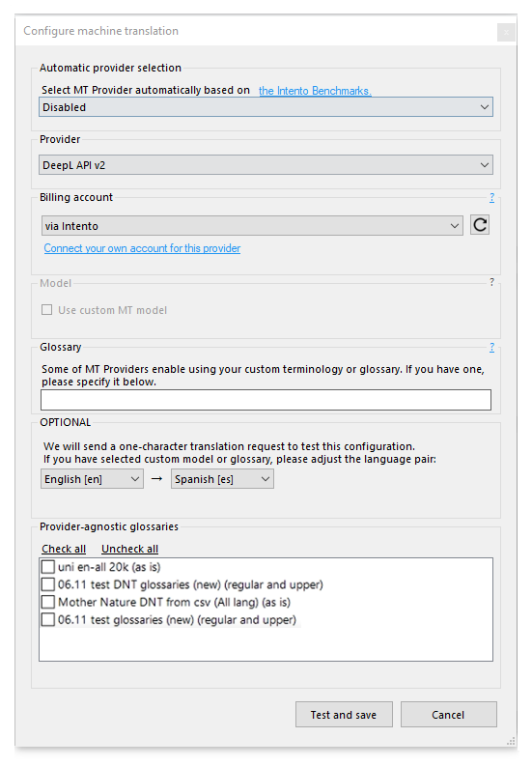The image size is (532, 766).
Task: Focus the Glossary text input field
Action: [x=266, y=400]
